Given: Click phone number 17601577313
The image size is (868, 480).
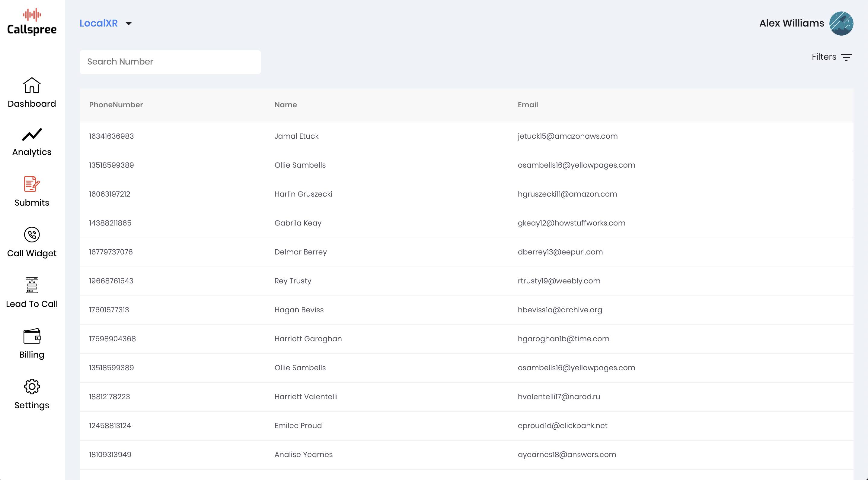Looking at the screenshot, I should coord(109,310).
